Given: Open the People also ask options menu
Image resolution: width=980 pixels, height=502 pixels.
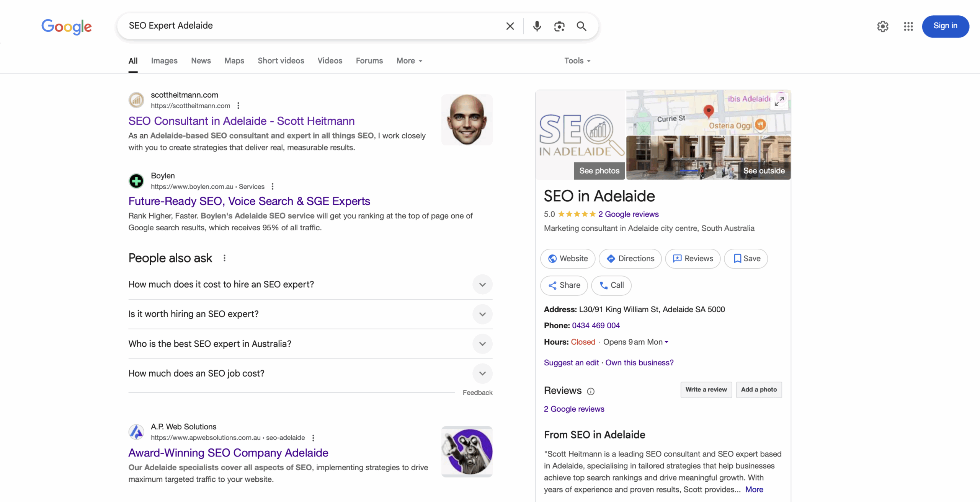Looking at the screenshot, I should coord(224,258).
